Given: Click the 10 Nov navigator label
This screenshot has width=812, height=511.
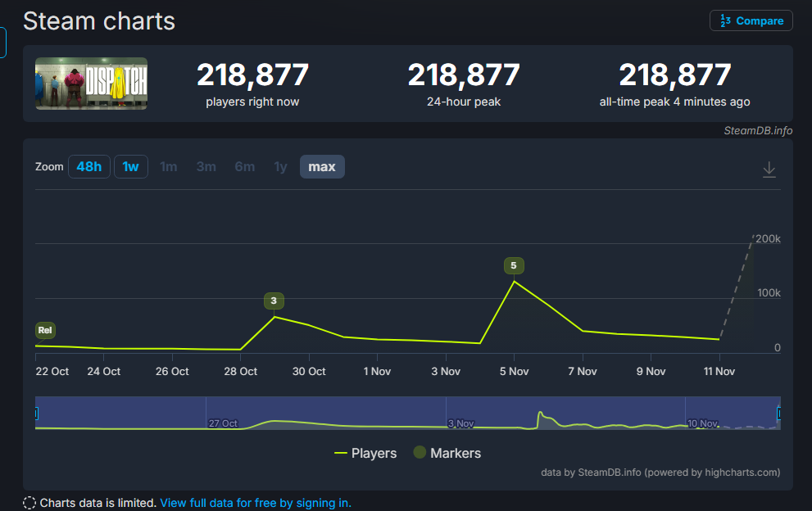Looking at the screenshot, I should [703, 423].
